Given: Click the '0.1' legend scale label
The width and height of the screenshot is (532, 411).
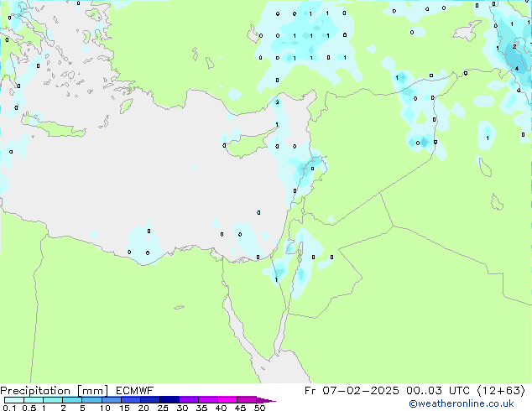Looking at the screenshot, I should (9, 408).
